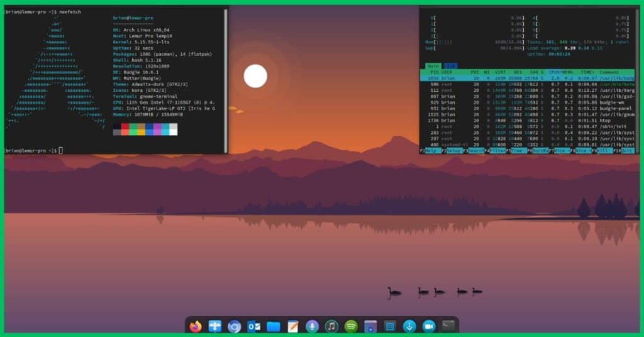The width and height of the screenshot is (644, 337).
Task: Sort by the CPU% column header
Action: click(554, 72)
